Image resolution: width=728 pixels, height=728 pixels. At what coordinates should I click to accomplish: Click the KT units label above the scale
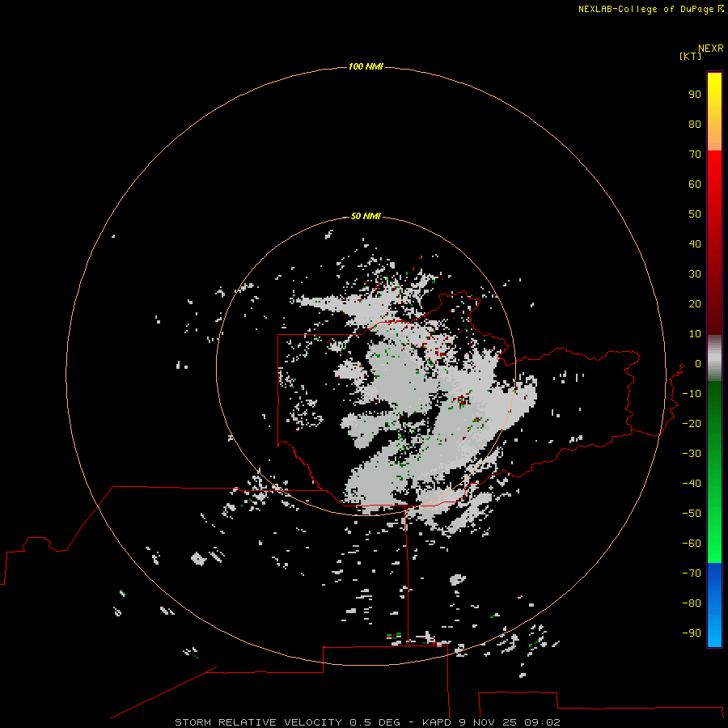click(x=691, y=56)
